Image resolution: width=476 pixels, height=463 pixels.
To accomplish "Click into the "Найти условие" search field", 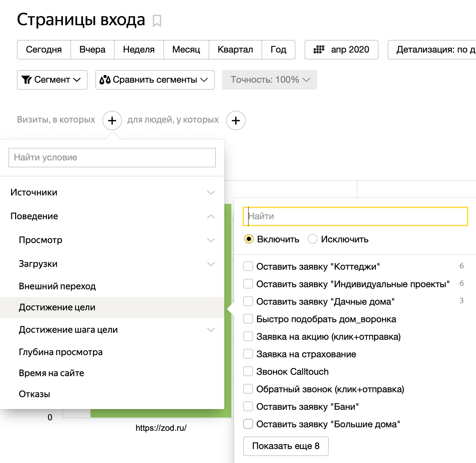I will click(112, 157).
